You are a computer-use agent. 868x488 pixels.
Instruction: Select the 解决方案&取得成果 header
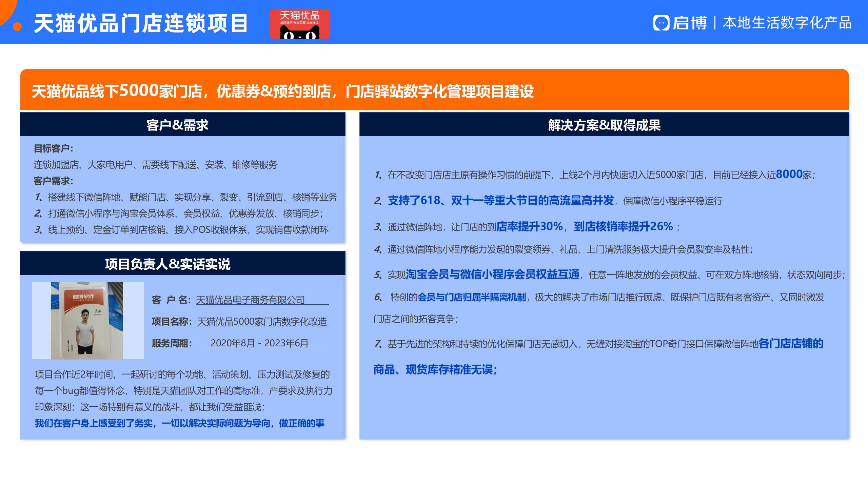[x=604, y=125]
